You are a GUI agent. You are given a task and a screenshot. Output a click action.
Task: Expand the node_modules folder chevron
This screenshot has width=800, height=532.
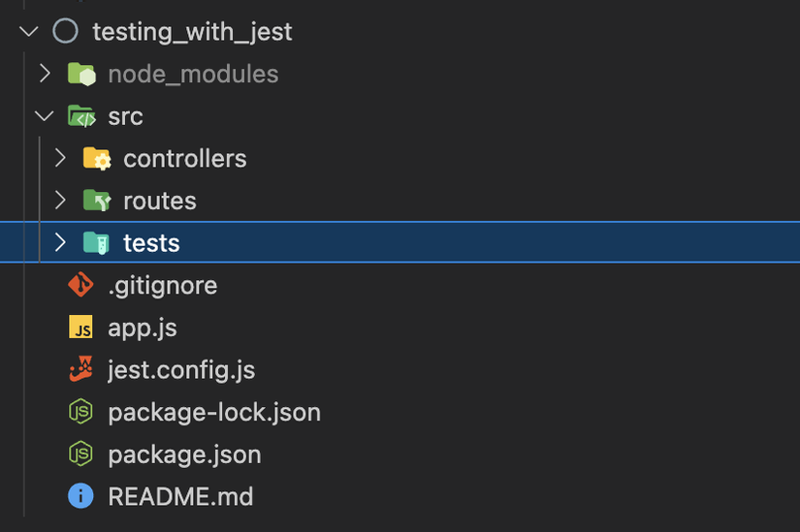[x=45, y=74]
